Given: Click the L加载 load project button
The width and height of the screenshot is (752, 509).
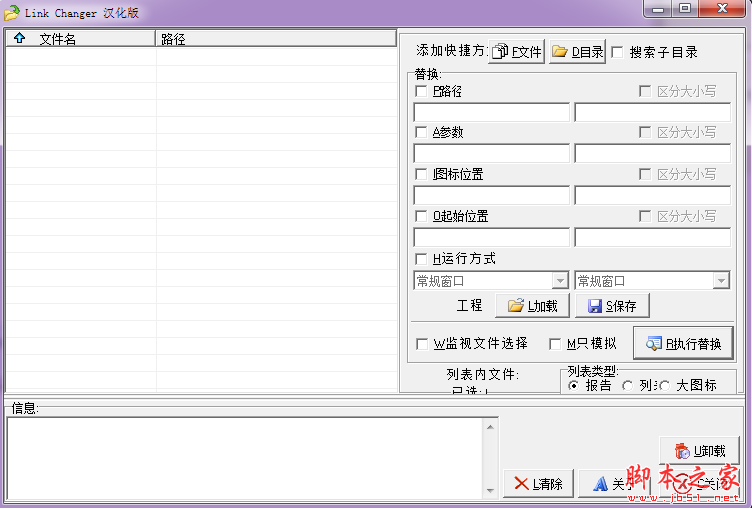Looking at the screenshot, I should (x=532, y=306).
